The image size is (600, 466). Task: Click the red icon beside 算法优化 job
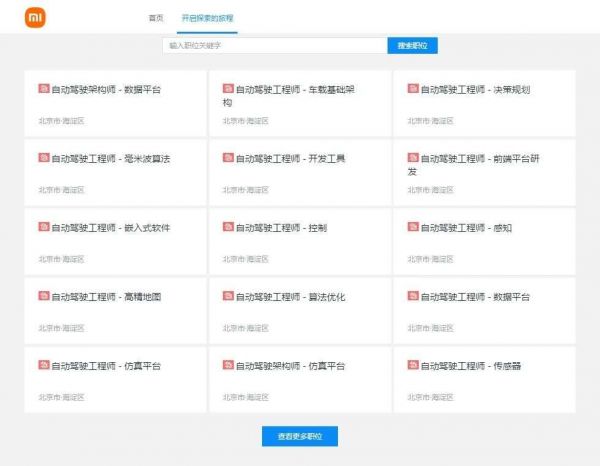[x=228, y=296]
